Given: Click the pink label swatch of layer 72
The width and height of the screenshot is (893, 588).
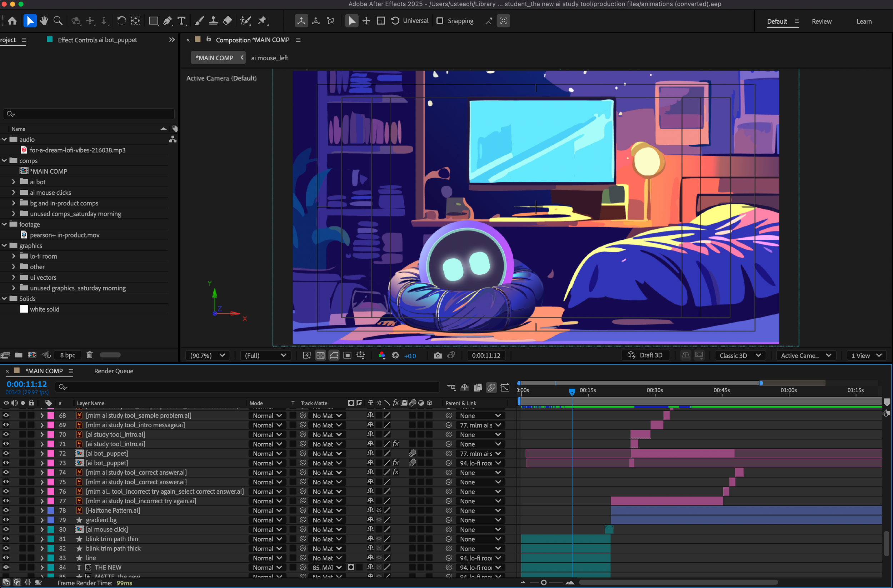Looking at the screenshot, I should pyautogui.click(x=51, y=453).
